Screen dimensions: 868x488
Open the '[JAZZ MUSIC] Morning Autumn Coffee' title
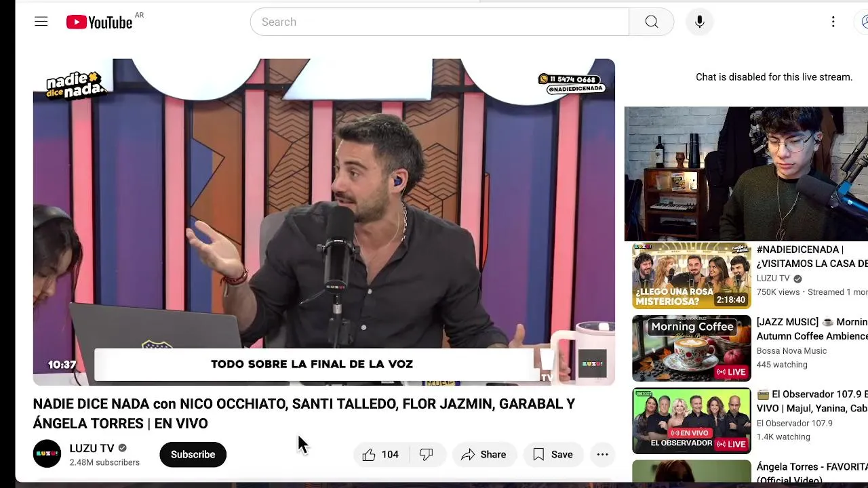pyautogui.click(x=812, y=329)
